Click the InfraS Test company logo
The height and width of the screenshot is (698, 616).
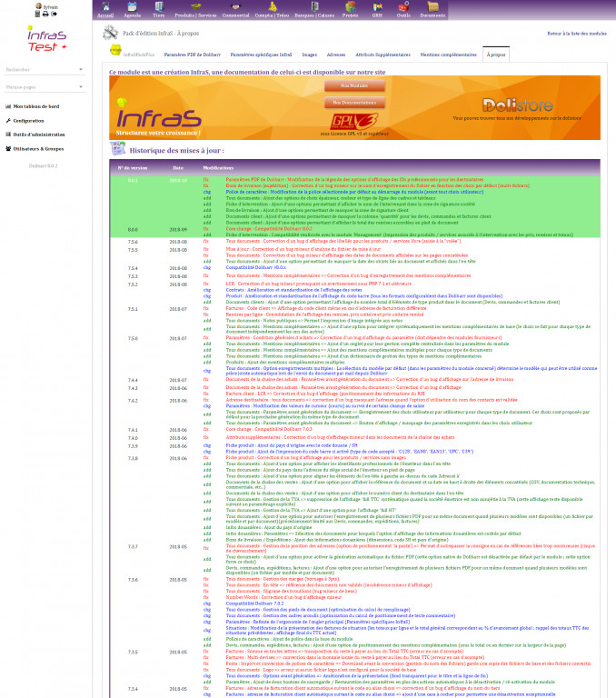click(x=46, y=39)
